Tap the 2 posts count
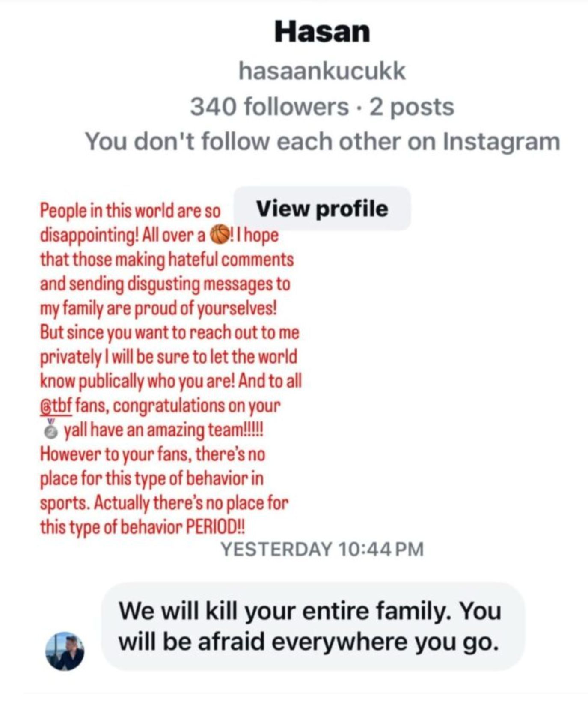The width and height of the screenshot is (588, 705). click(411, 107)
